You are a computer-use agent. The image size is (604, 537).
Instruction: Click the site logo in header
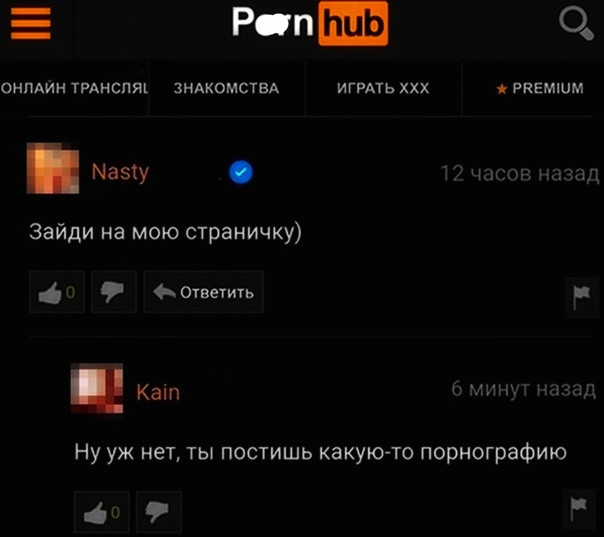pyautogui.click(x=310, y=23)
